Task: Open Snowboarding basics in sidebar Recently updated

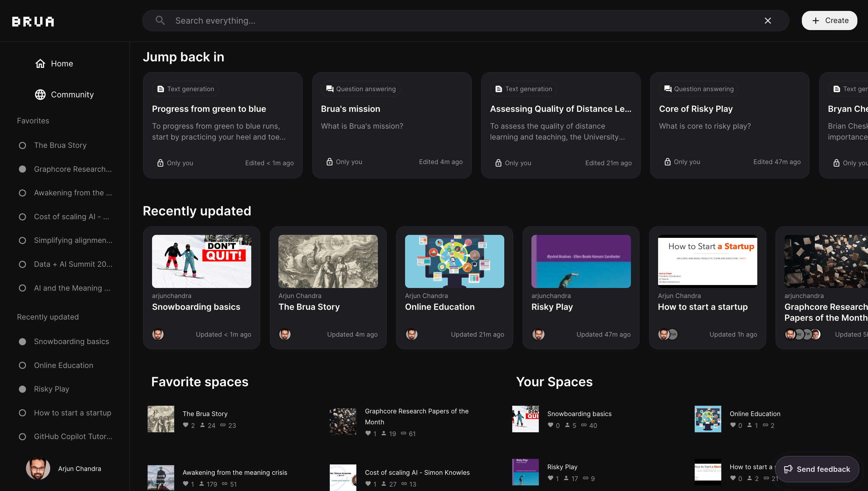Action: pyautogui.click(x=71, y=341)
